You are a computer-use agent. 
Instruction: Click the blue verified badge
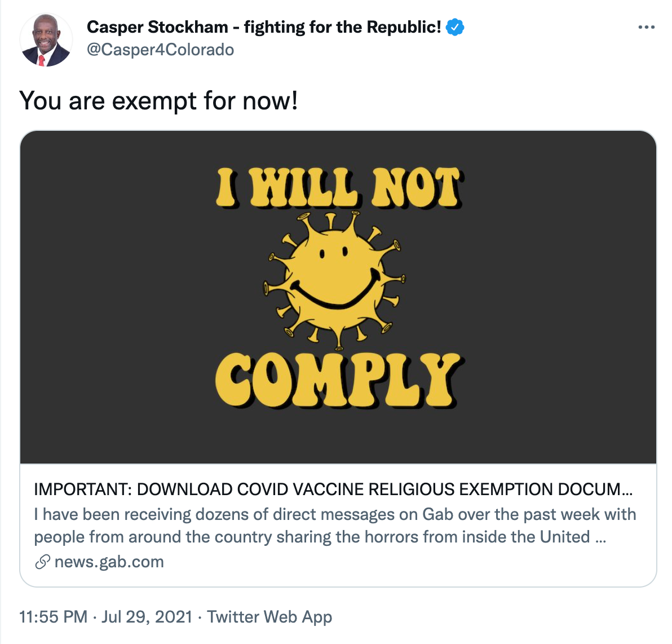[455, 27]
